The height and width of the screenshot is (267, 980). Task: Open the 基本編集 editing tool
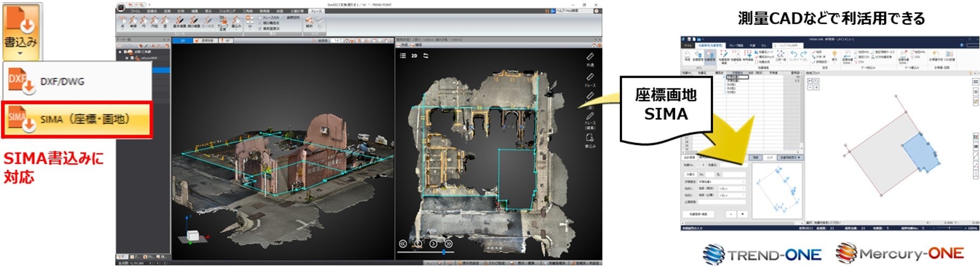point(179,22)
